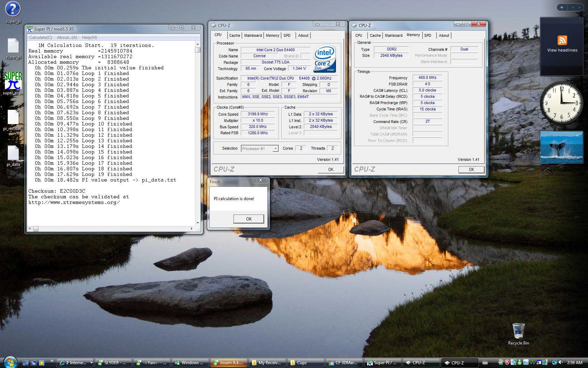Select the About tab in right CPU-Z
Viewport: 588px width, 368px height.
click(x=444, y=35)
